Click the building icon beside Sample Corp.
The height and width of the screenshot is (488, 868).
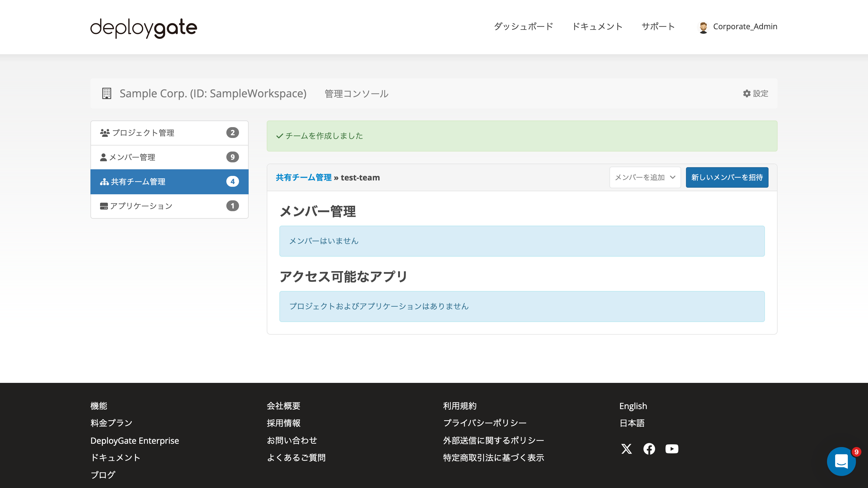pyautogui.click(x=106, y=93)
